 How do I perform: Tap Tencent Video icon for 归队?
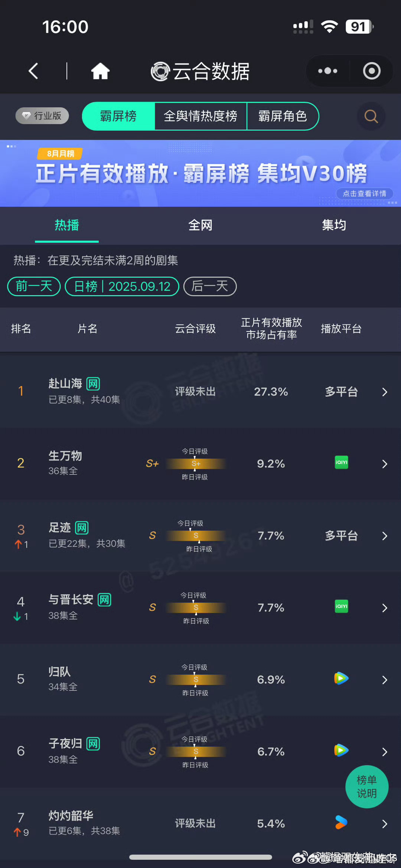tap(341, 678)
